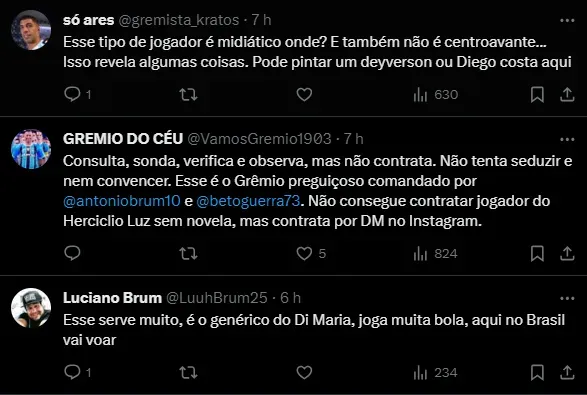Retweet the só ares post
The height and width of the screenshot is (395, 587).
188,95
